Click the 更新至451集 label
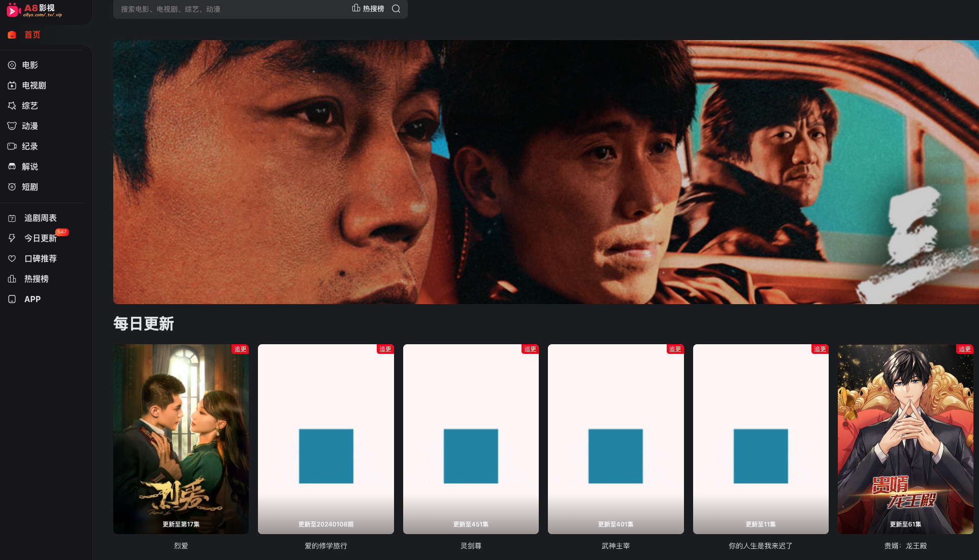 (x=471, y=524)
